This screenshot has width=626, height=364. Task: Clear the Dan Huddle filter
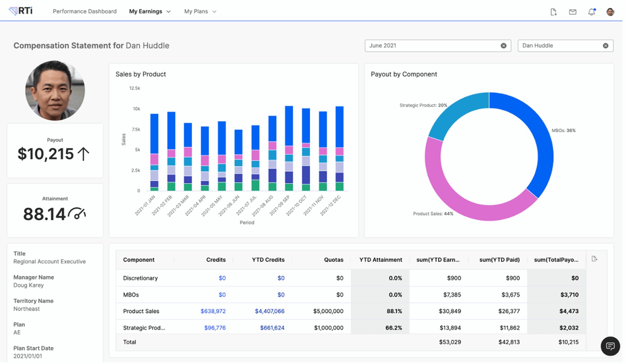coord(606,45)
